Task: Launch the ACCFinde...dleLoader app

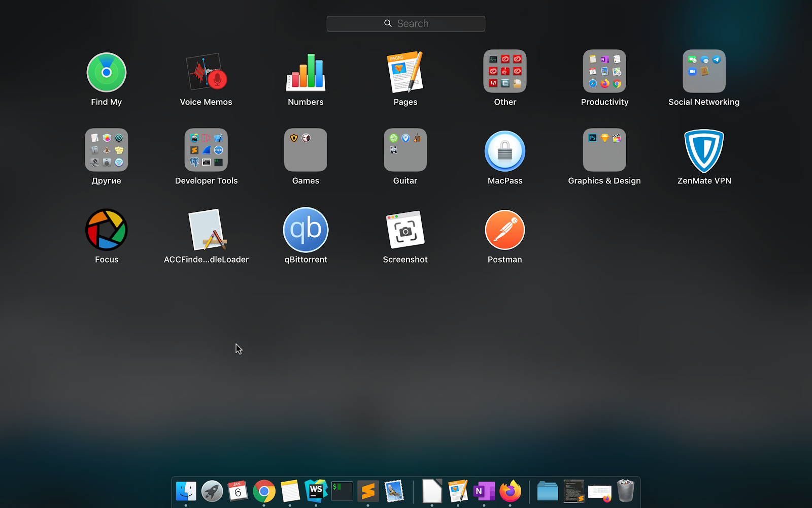Action: (206, 230)
